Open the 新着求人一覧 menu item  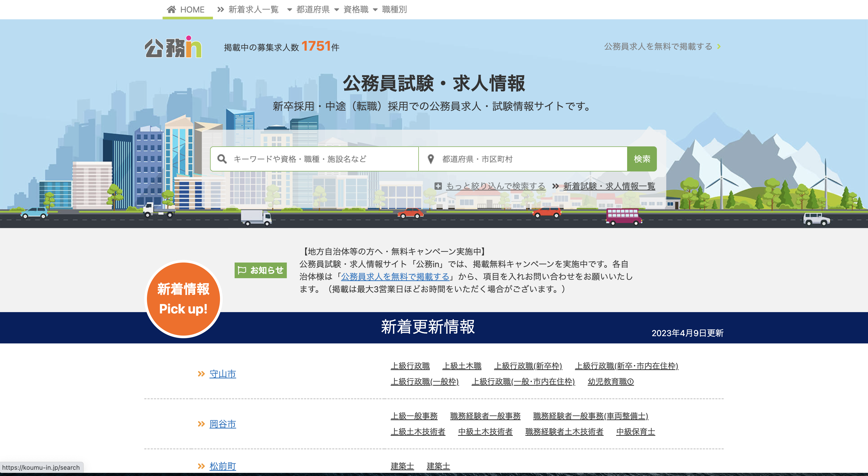pos(253,9)
